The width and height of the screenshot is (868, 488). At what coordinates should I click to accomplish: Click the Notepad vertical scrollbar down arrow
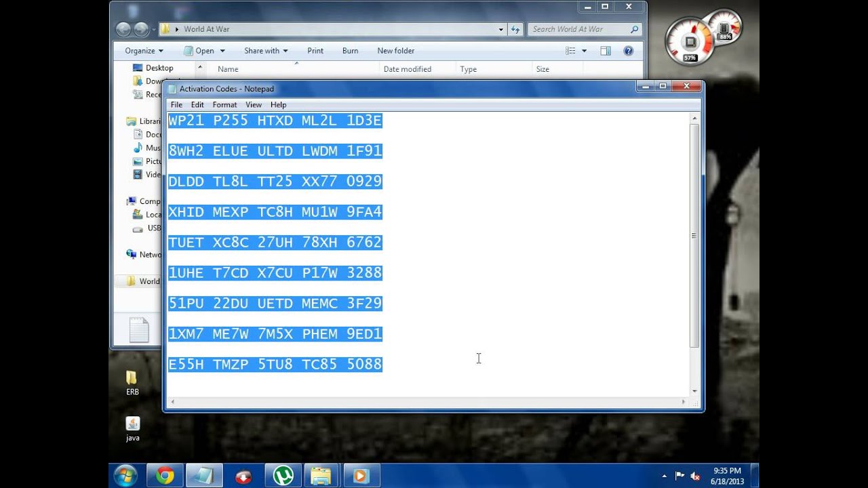pos(694,391)
